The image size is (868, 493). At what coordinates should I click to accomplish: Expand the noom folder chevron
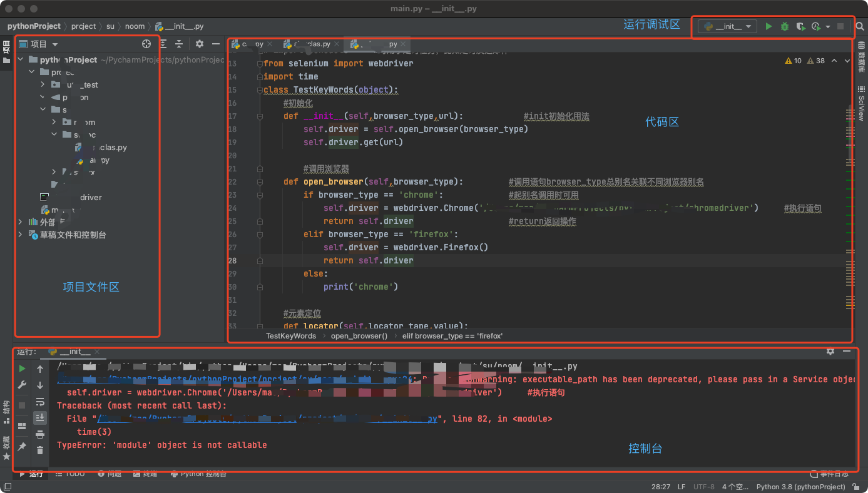pyautogui.click(x=55, y=122)
